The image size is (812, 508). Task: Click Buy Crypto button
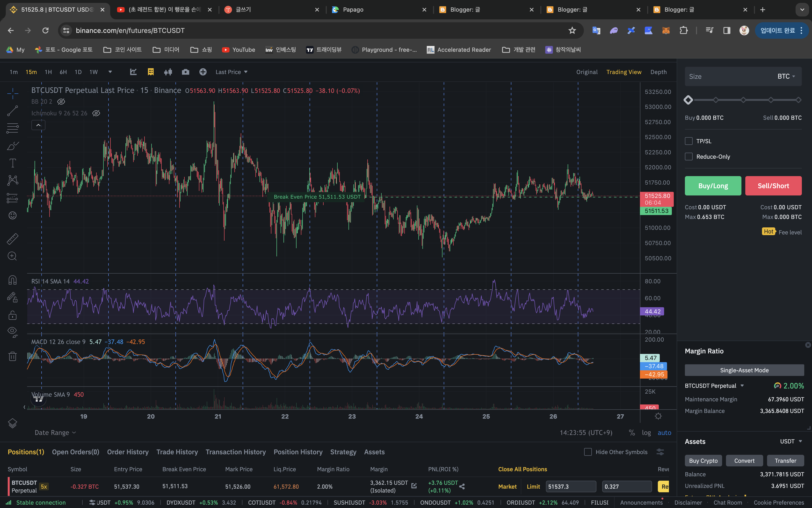click(x=703, y=461)
